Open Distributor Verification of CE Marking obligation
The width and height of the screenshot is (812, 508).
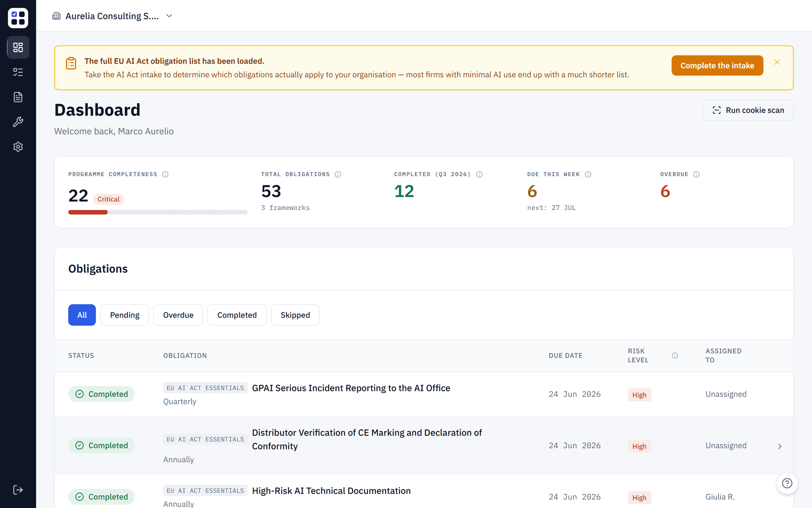(x=367, y=439)
